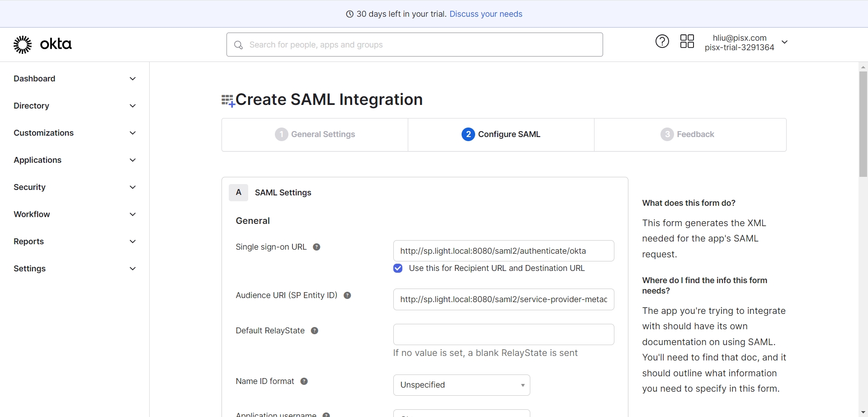
Task: Switch to the Feedback step tab
Action: [x=688, y=134]
